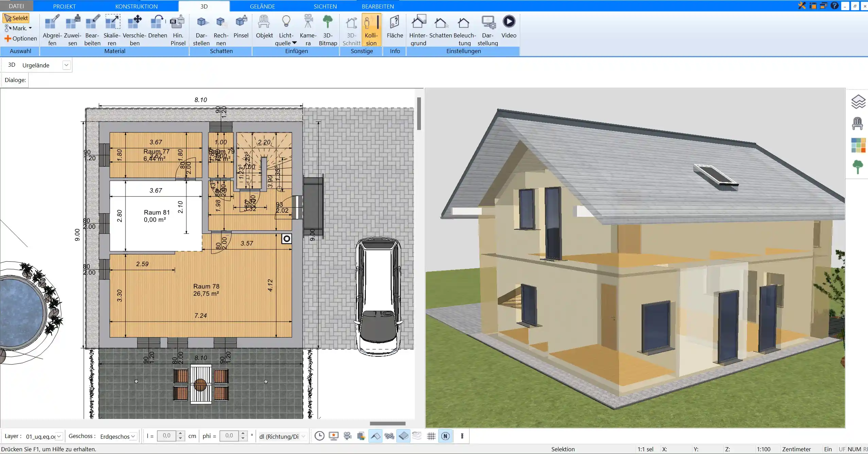Image resolution: width=868 pixels, height=454 pixels.
Task: Click into the phi angle input field
Action: (229, 436)
